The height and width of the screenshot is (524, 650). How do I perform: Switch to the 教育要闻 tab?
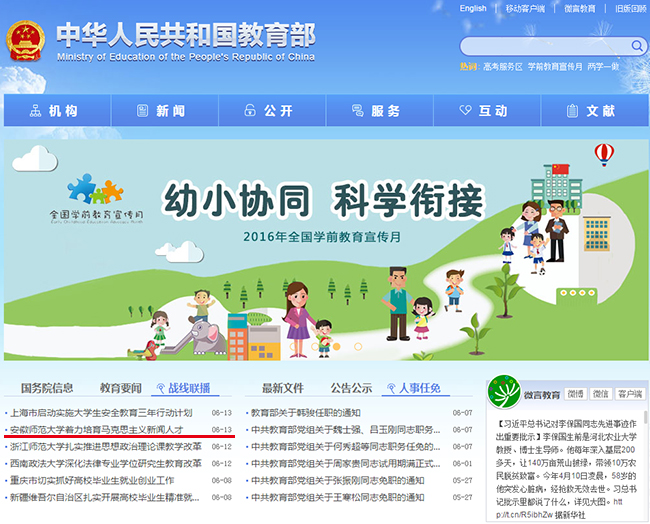point(120,388)
